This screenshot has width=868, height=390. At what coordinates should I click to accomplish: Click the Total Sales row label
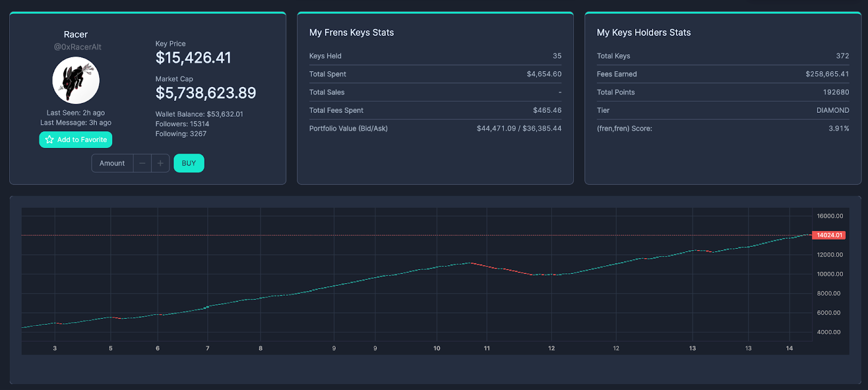[327, 92]
